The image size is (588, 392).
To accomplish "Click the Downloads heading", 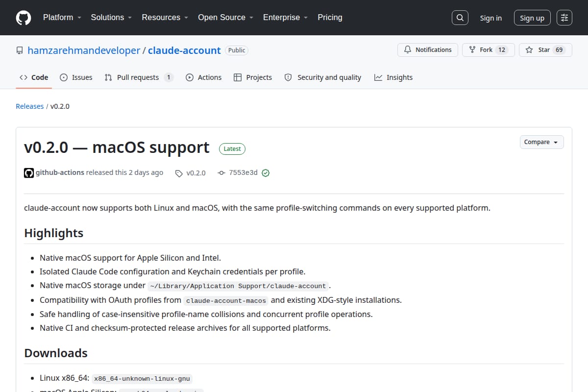I will (56, 353).
